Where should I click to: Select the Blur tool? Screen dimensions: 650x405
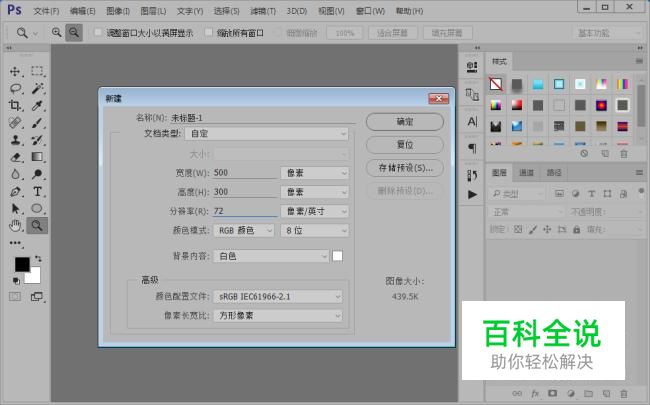[x=15, y=174]
